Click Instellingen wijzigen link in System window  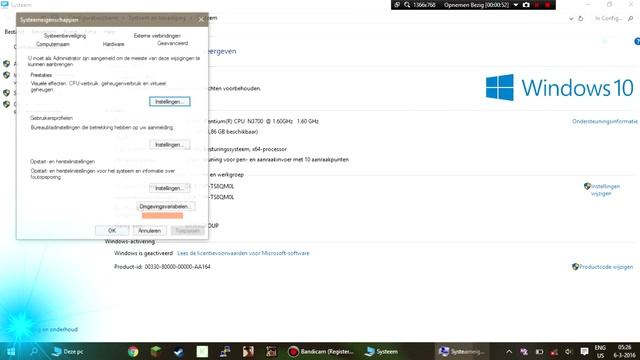tap(605, 190)
